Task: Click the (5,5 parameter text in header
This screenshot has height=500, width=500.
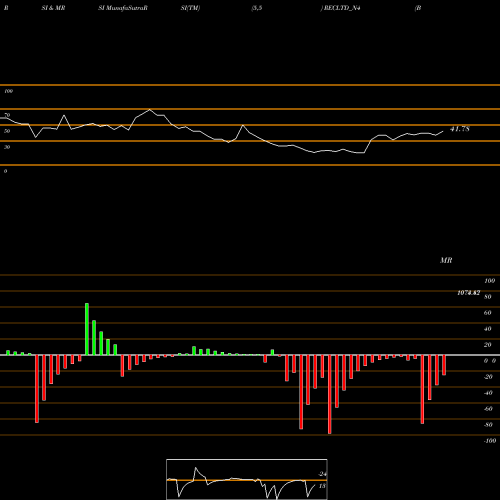Action: tap(257, 8)
